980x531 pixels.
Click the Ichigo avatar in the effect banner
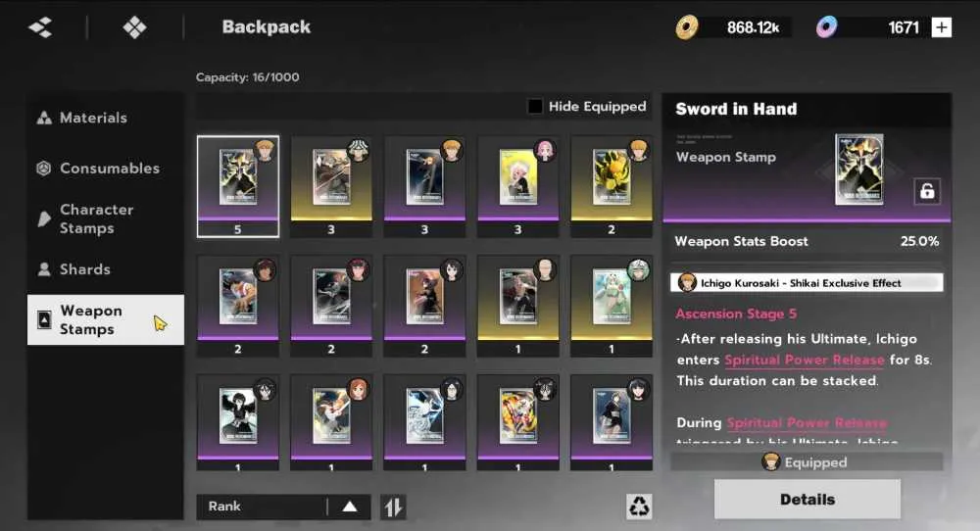(687, 282)
